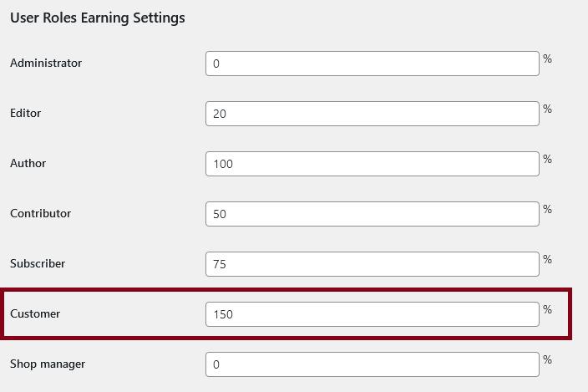The height and width of the screenshot is (392, 588).
Task: Focus the Editor earning input field
Action: (x=372, y=114)
